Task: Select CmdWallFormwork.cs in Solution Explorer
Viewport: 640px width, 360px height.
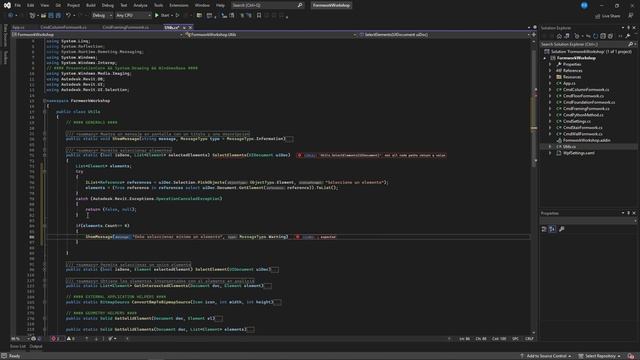Action: [582, 134]
